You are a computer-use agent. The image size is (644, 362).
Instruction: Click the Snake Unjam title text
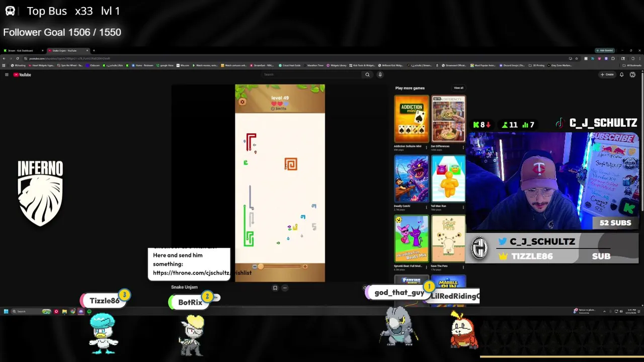(184, 287)
